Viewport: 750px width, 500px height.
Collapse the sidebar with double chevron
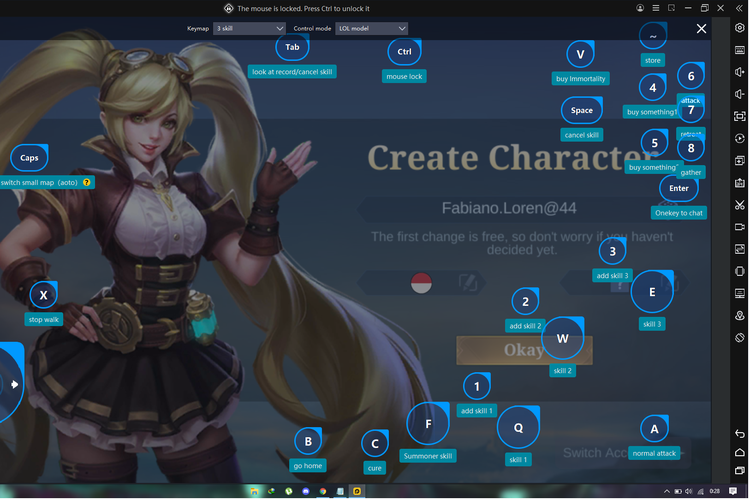click(x=740, y=7)
